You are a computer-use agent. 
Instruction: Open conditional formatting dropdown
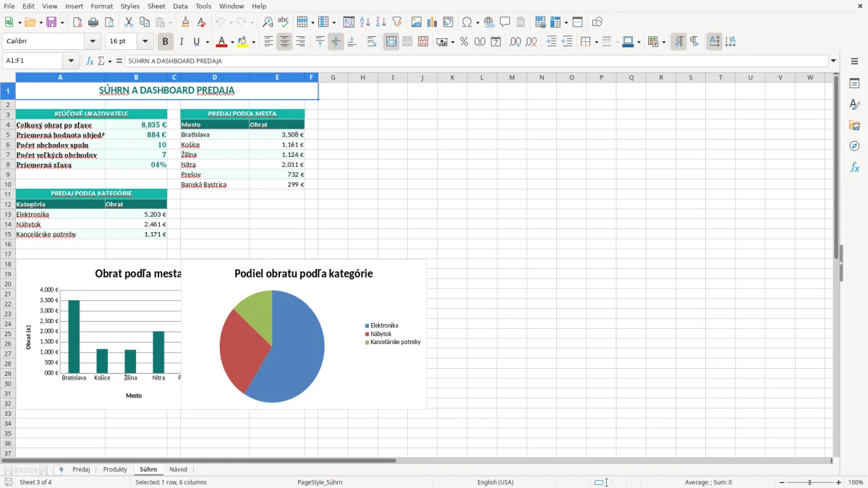click(663, 42)
